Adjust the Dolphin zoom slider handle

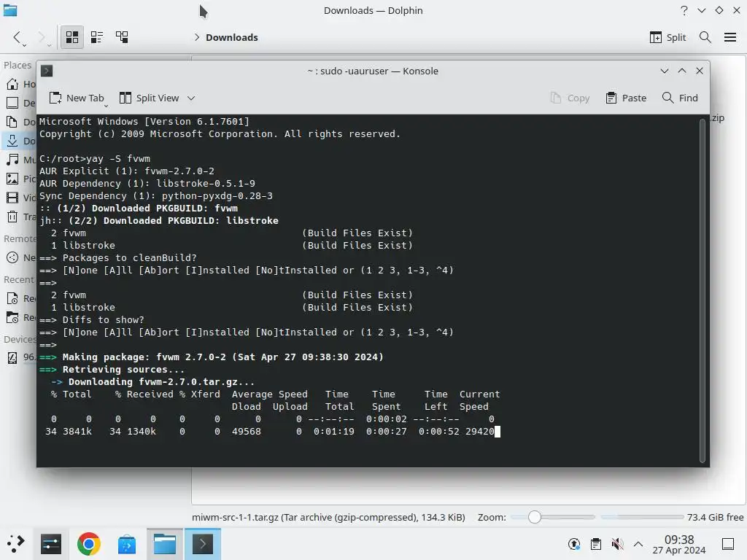coord(535,517)
